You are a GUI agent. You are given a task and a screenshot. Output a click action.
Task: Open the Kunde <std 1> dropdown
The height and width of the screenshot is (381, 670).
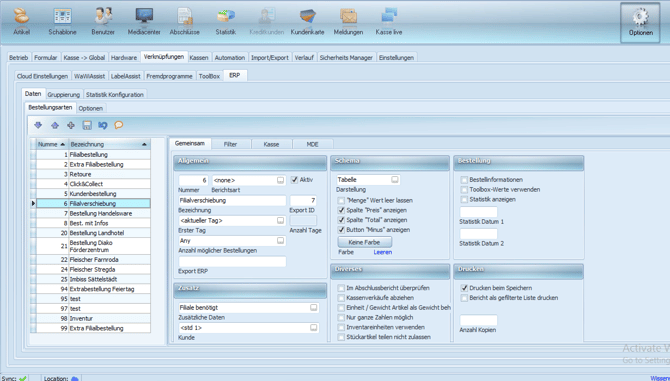pos(314,328)
